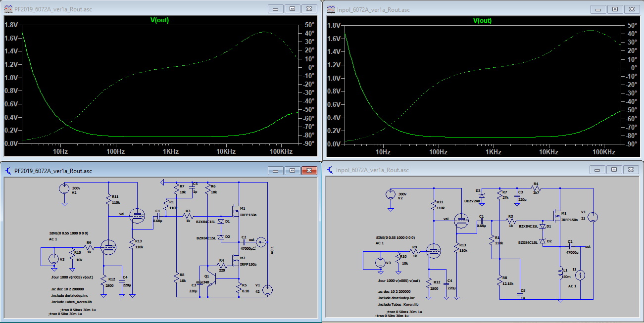644x323 pixels.
Task: Select upper triode tube in PF2019 schematic
Action: point(137,215)
